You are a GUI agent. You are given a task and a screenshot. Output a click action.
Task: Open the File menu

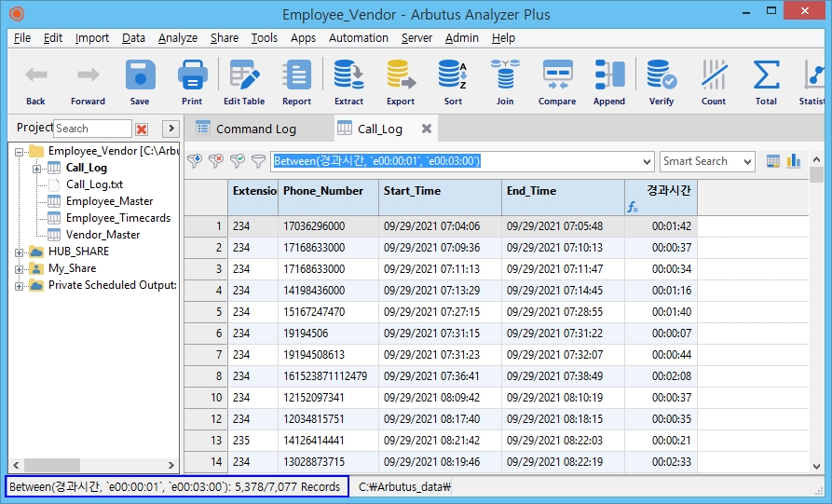(x=22, y=38)
